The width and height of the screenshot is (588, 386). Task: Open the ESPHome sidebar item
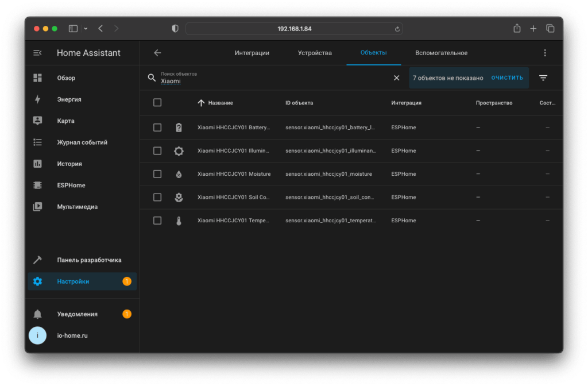pyautogui.click(x=82, y=186)
